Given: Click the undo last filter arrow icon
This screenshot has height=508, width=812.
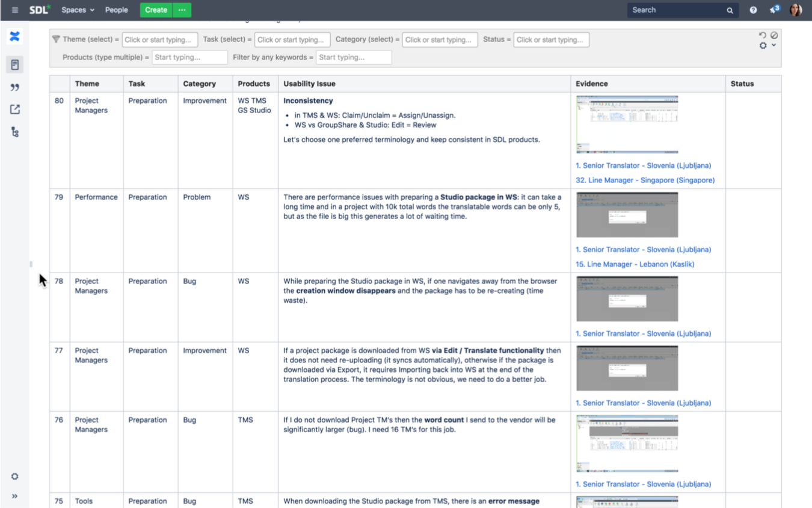Looking at the screenshot, I should 763,36.
